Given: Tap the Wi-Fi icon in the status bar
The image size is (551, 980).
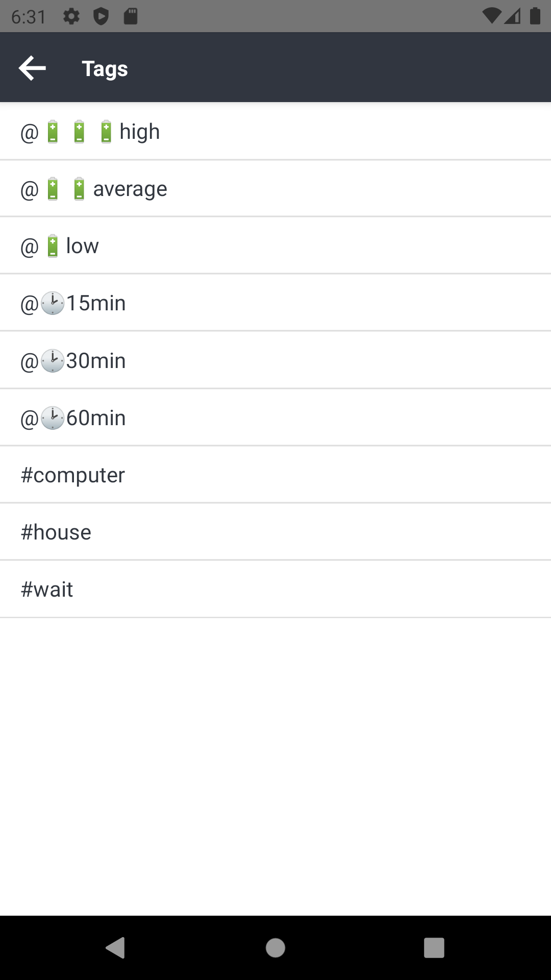Looking at the screenshot, I should 491,16.
